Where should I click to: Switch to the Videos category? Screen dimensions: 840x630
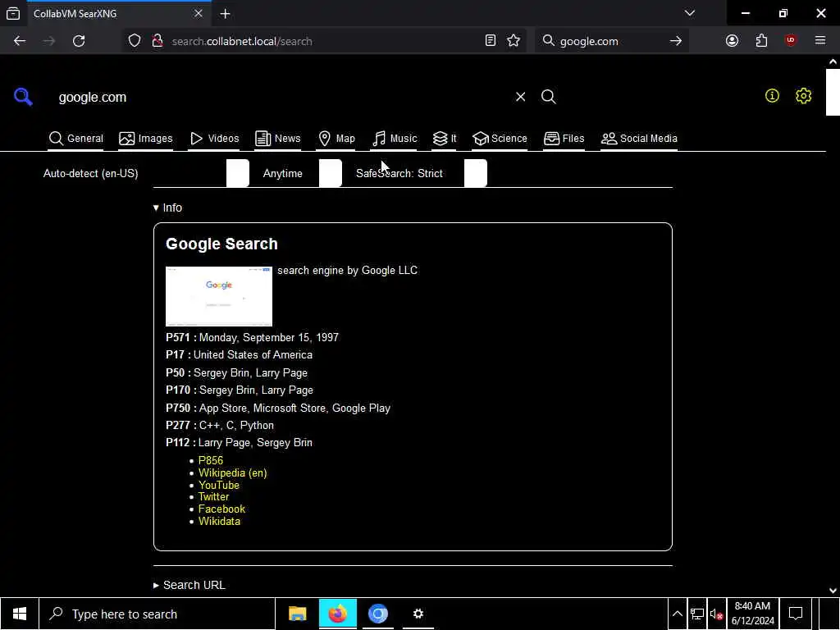(x=214, y=139)
